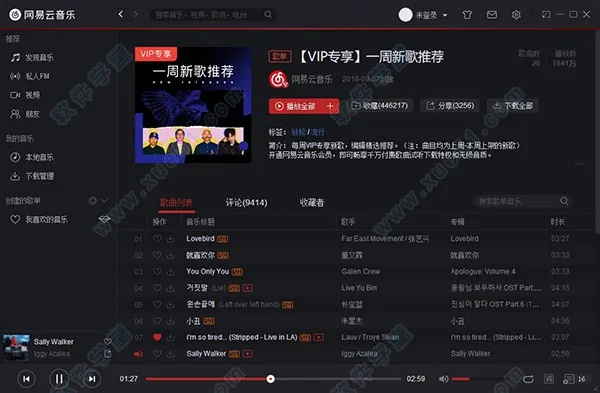Collapse the 创建的歌单 section

pos(104,201)
